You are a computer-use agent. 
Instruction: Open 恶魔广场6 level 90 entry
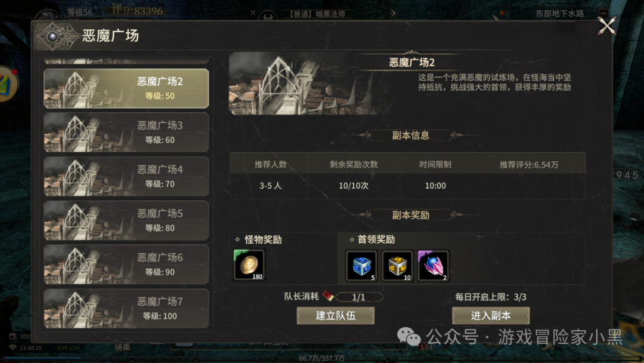pos(126,264)
